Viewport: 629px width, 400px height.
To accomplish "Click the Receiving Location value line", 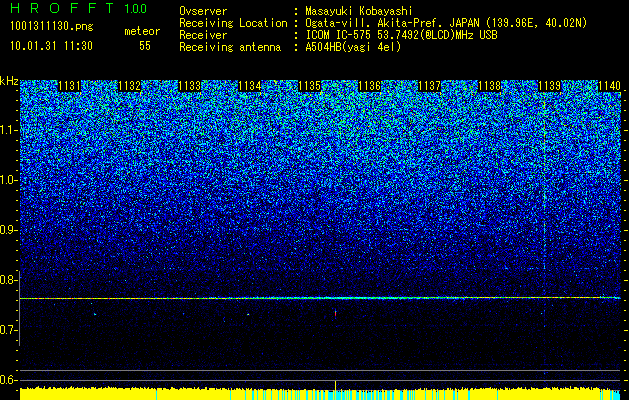I will [446, 23].
